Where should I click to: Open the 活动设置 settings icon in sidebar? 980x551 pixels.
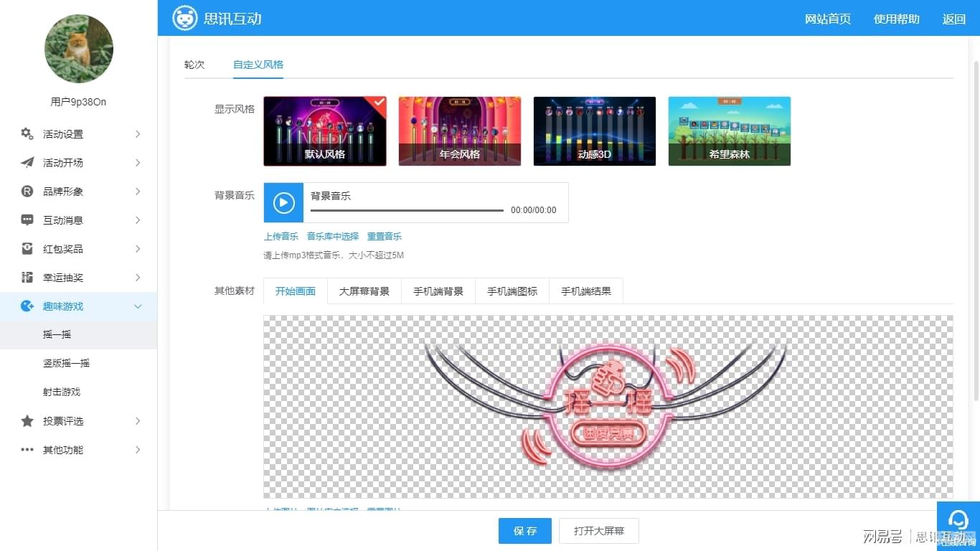(27, 133)
